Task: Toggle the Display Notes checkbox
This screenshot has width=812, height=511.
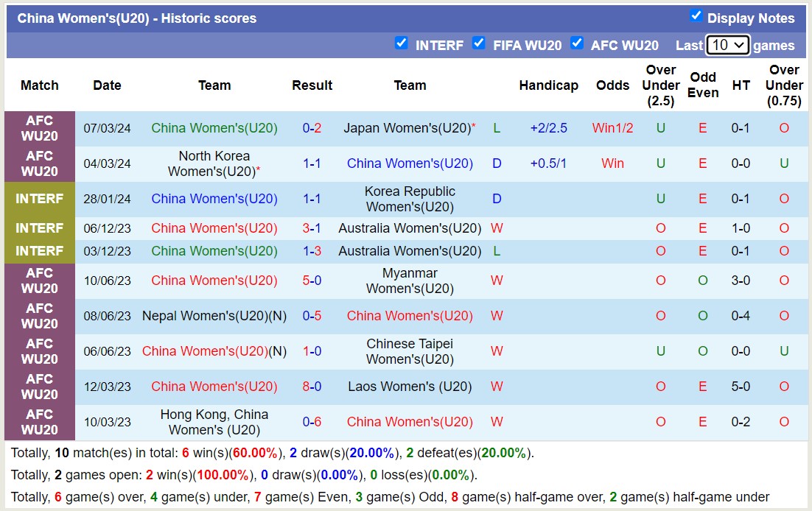Action: 696,15
